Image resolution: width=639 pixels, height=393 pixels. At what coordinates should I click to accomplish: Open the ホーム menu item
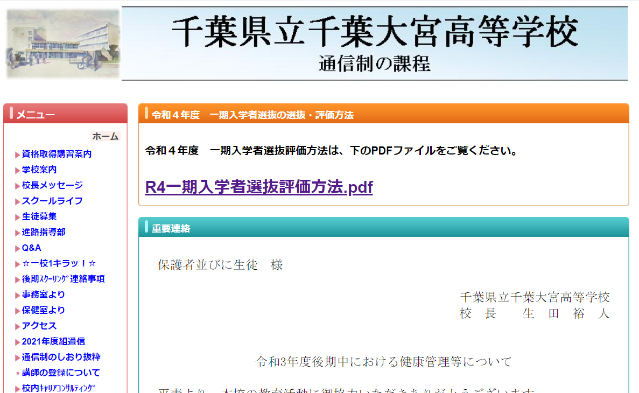[x=105, y=136]
